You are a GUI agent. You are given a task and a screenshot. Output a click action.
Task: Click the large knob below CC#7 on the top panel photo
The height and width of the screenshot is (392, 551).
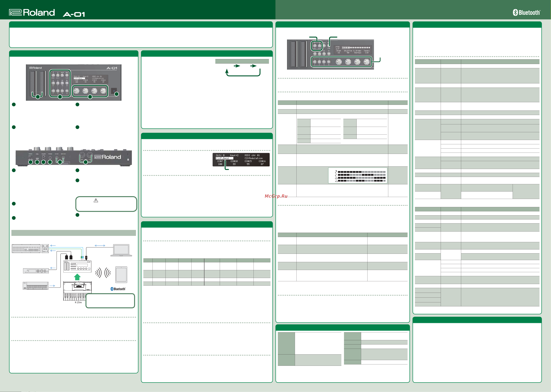[76, 91]
